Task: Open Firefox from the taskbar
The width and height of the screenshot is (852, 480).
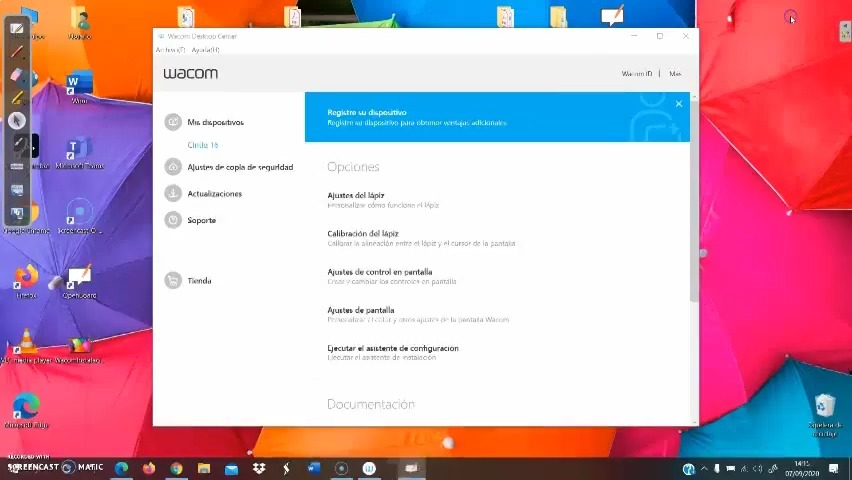Action: click(x=149, y=468)
